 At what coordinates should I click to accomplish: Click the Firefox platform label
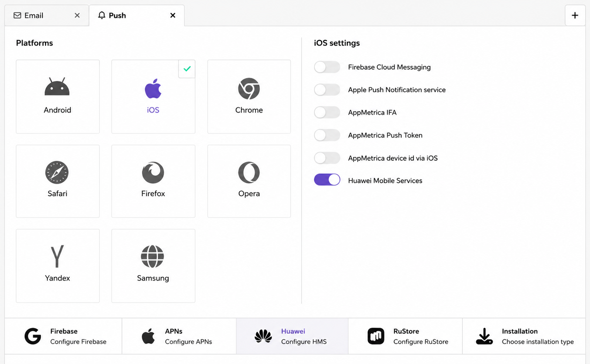(153, 194)
